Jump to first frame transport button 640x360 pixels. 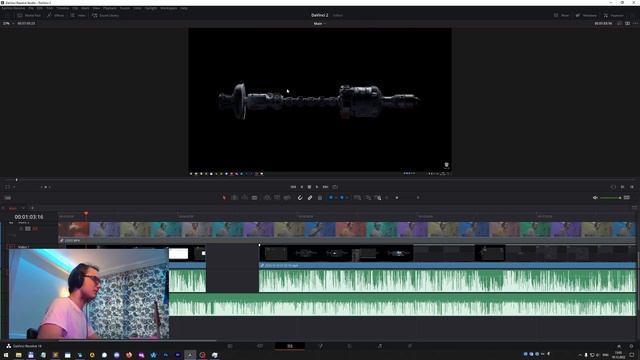pyautogui.click(x=293, y=187)
